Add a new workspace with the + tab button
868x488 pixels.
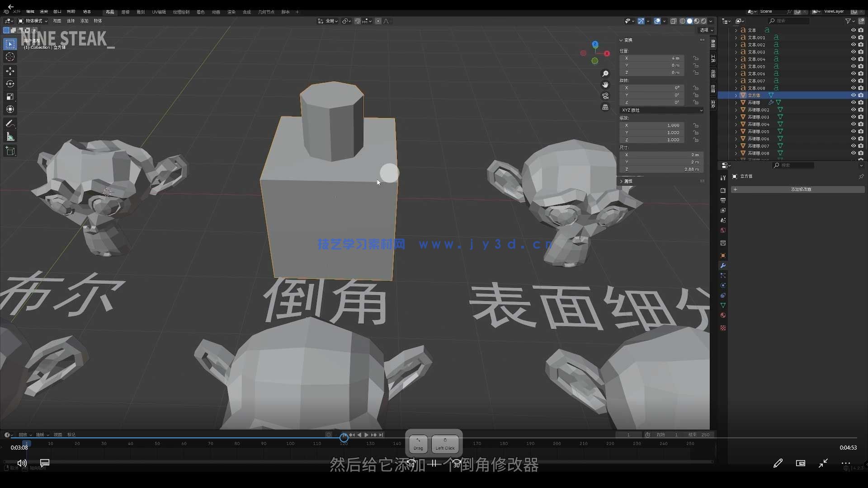(297, 12)
